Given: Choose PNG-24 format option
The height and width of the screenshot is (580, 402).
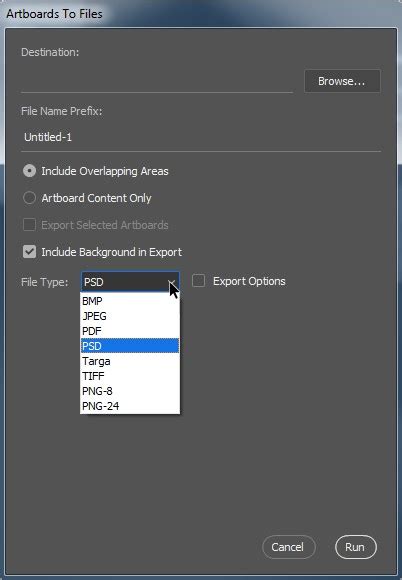Looking at the screenshot, I should [x=130, y=406].
